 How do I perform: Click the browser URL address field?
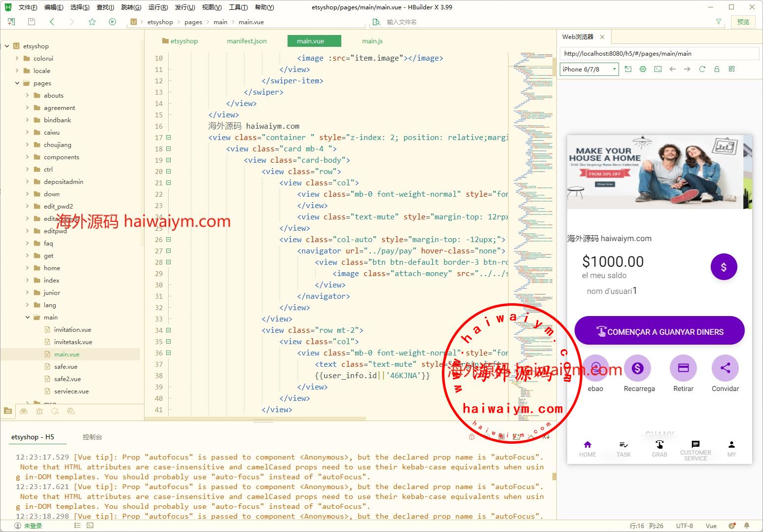[x=659, y=53]
